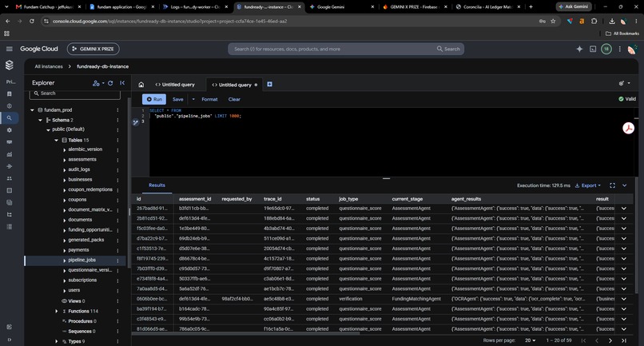Screen dimensions: 644x346
Task: Collapse the Schema 2 node
Action: [40, 121]
